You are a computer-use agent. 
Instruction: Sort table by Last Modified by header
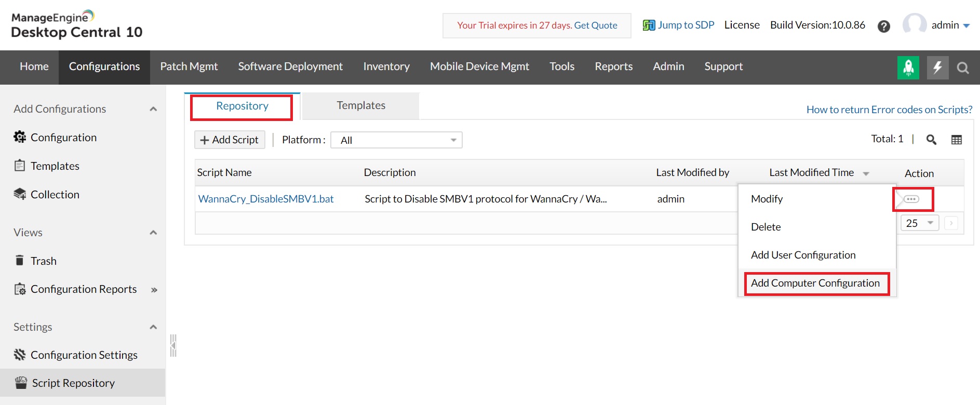click(692, 172)
